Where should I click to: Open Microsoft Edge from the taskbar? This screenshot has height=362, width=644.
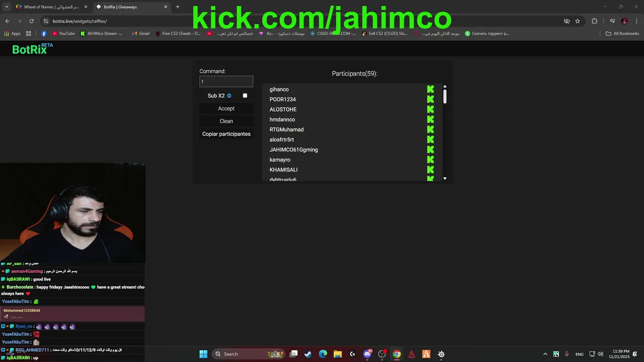323,354
